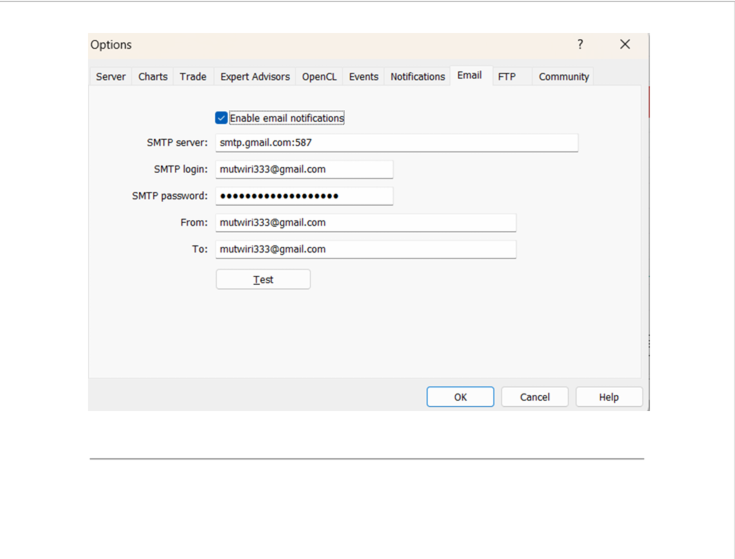Screen dimensions: 735x559
Task: Click the SMTP login label
Action: tap(180, 170)
